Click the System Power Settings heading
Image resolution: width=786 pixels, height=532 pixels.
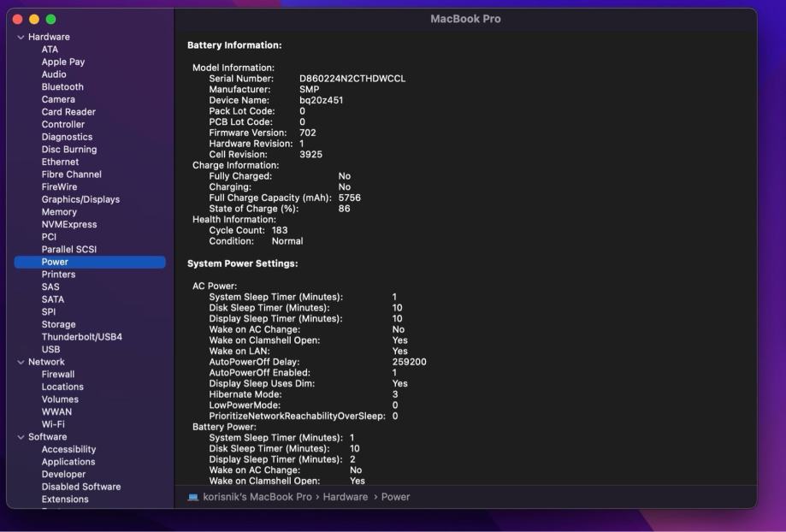(243, 263)
